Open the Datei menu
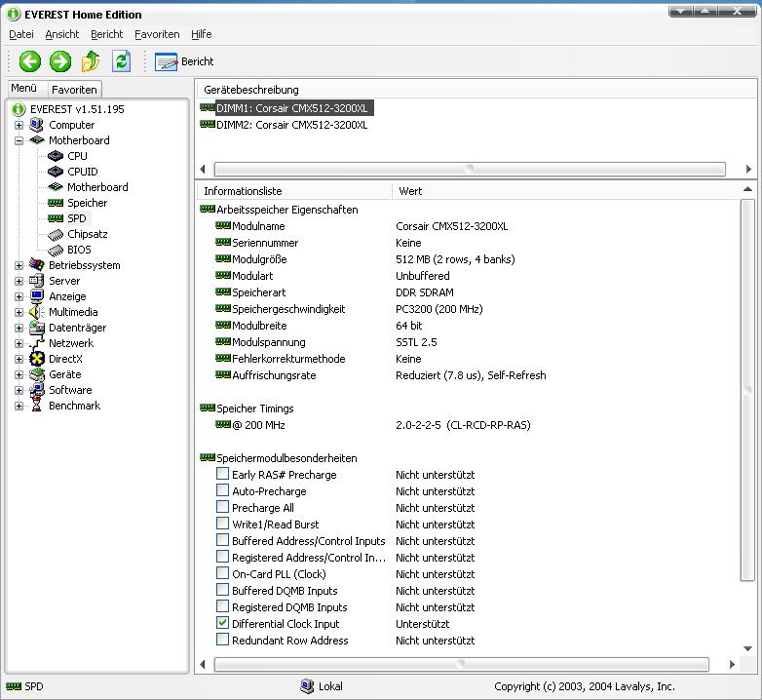Viewport: 762px width, 700px height. (21, 34)
